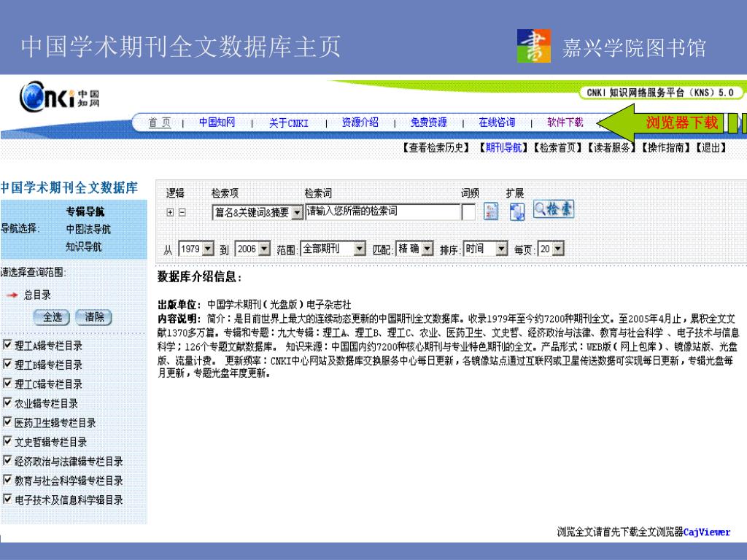Click the minus icon under 逻辑
Screen dimensions: 747x560
pos(182,212)
